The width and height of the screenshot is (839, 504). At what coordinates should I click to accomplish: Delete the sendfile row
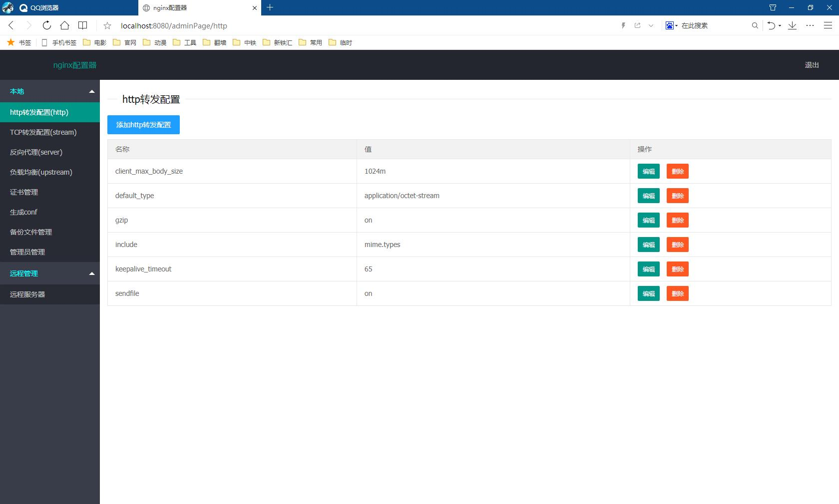point(677,293)
